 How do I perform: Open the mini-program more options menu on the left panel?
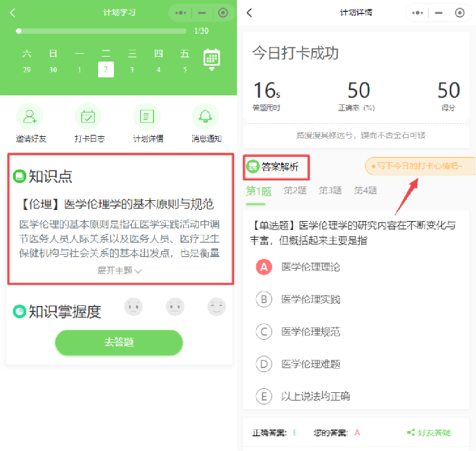point(181,12)
